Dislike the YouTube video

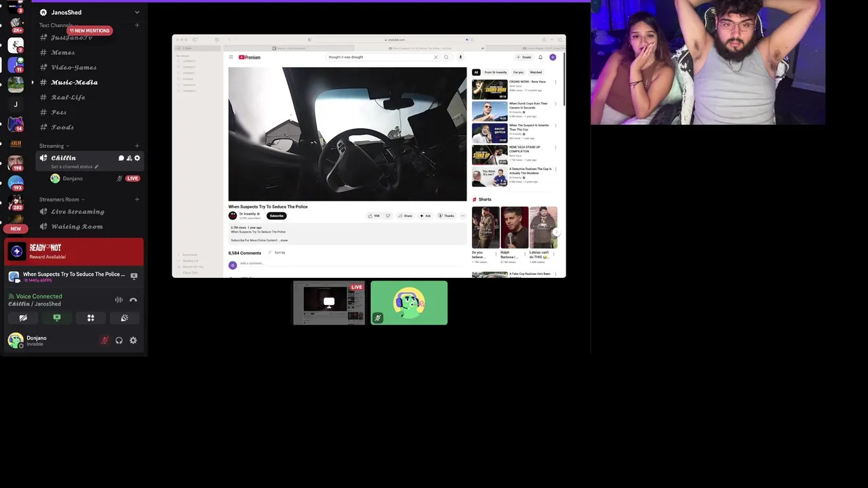pos(388,216)
